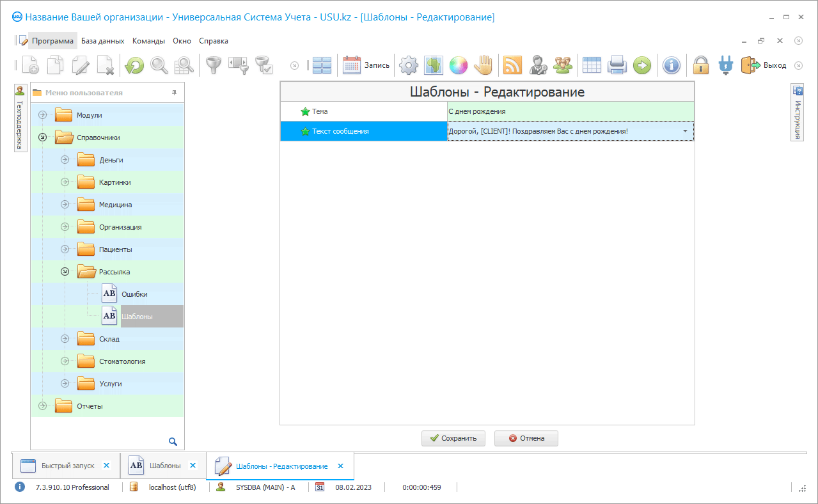
Task: Open the settings gear icon
Action: (409, 65)
